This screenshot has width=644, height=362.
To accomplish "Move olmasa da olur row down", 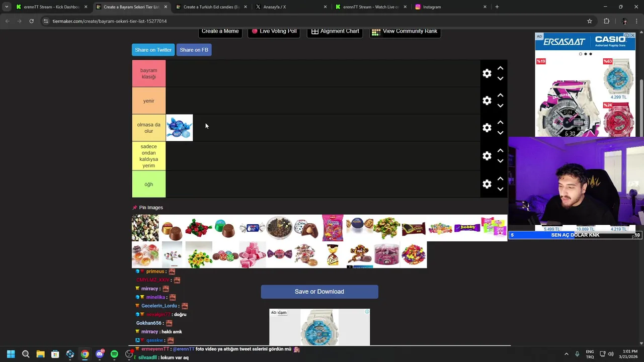I will [x=500, y=133].
